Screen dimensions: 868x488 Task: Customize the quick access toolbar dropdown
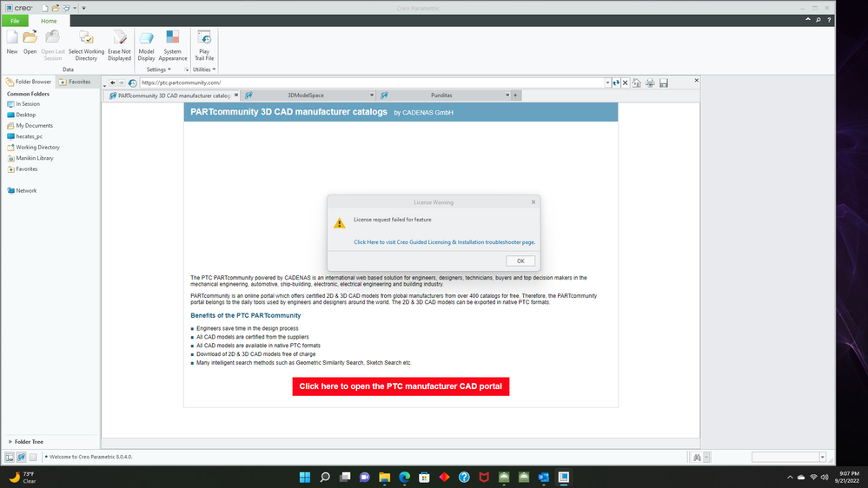coord(84,9)
